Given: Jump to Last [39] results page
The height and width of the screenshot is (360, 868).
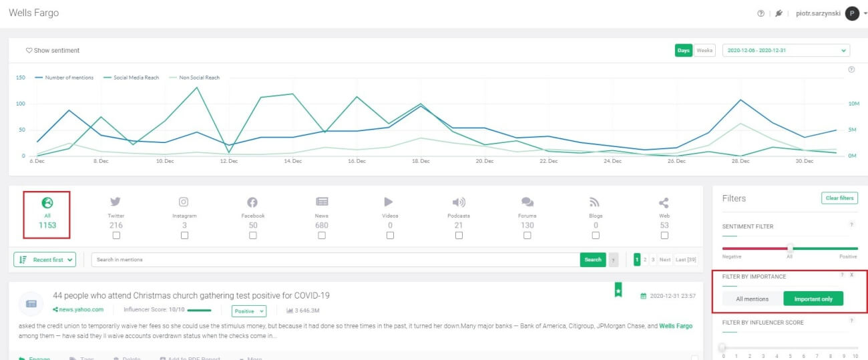Looking at the screenshot, I should pos(686,260).
